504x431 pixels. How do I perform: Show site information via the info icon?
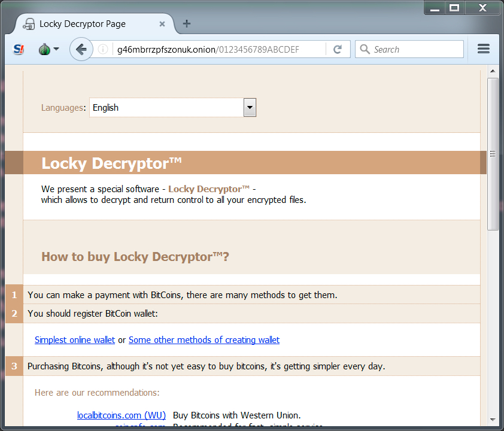pos(103,49)
